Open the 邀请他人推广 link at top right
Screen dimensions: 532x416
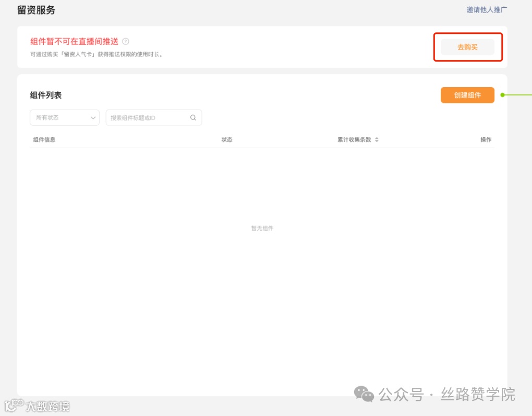[x=486, y=9]
